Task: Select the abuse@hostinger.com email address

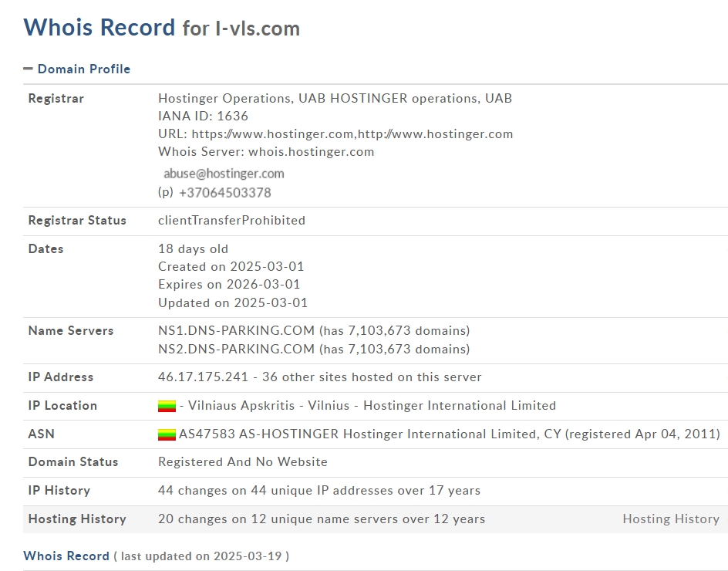Action: [224, 174]
